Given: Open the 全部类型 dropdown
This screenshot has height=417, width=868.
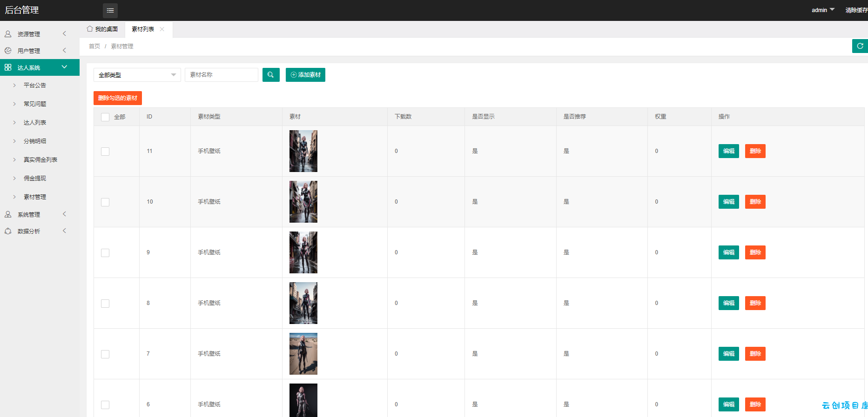Looking at the screenshot, I should 137,75.
